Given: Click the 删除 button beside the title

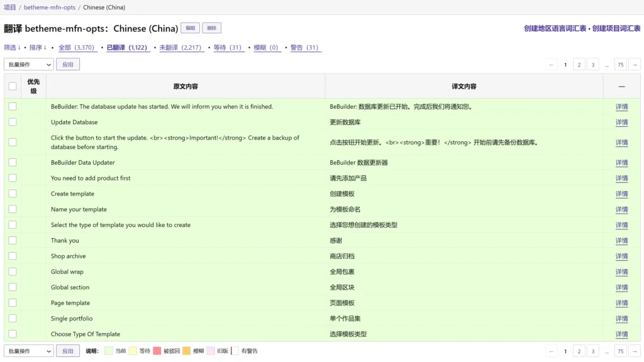Looking at the screenshot, I should pyautogui.click(x=211, y=28).
